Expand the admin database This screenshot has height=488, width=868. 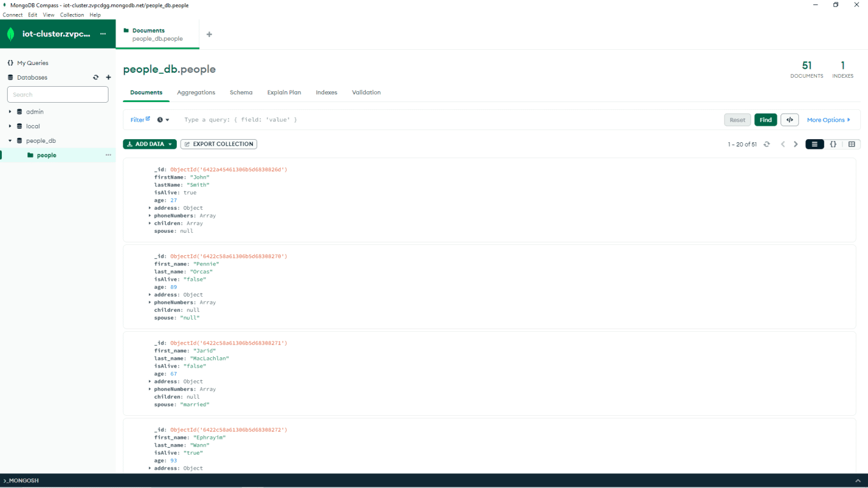tap(10, 112)
